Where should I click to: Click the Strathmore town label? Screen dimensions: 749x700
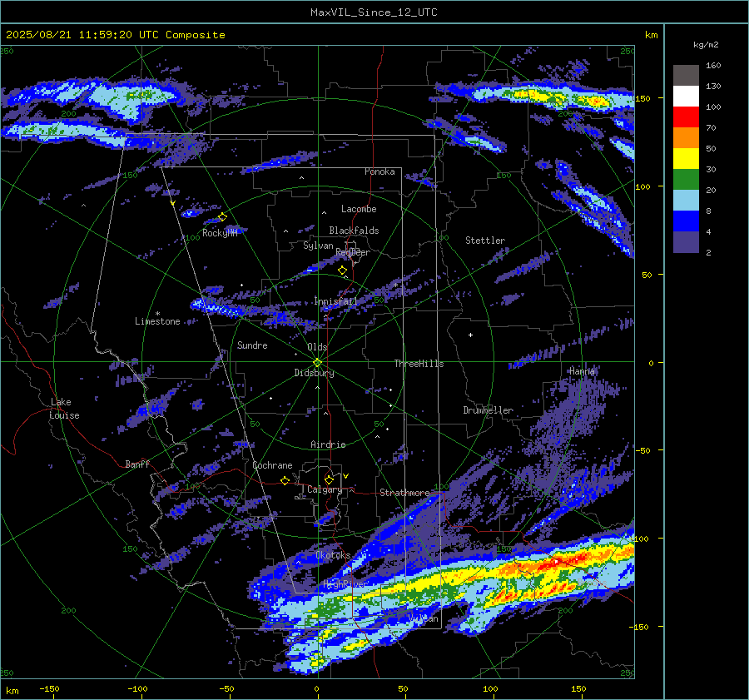point(404,493)
